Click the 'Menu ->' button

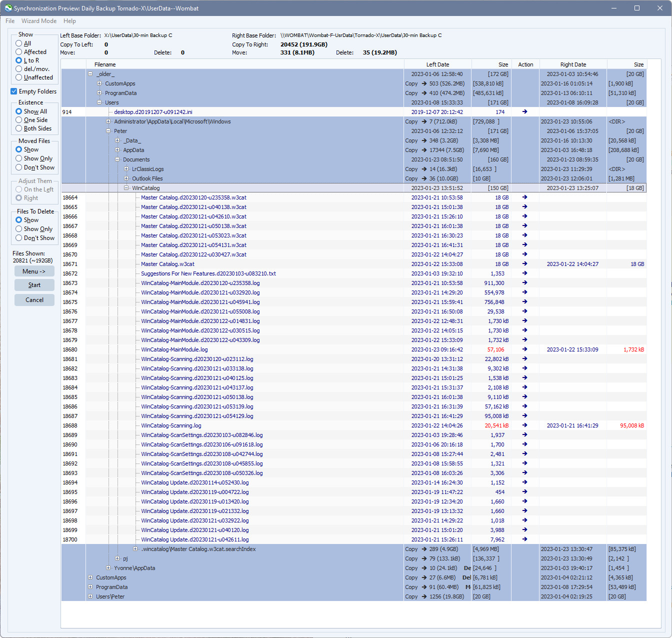point(34,271)
